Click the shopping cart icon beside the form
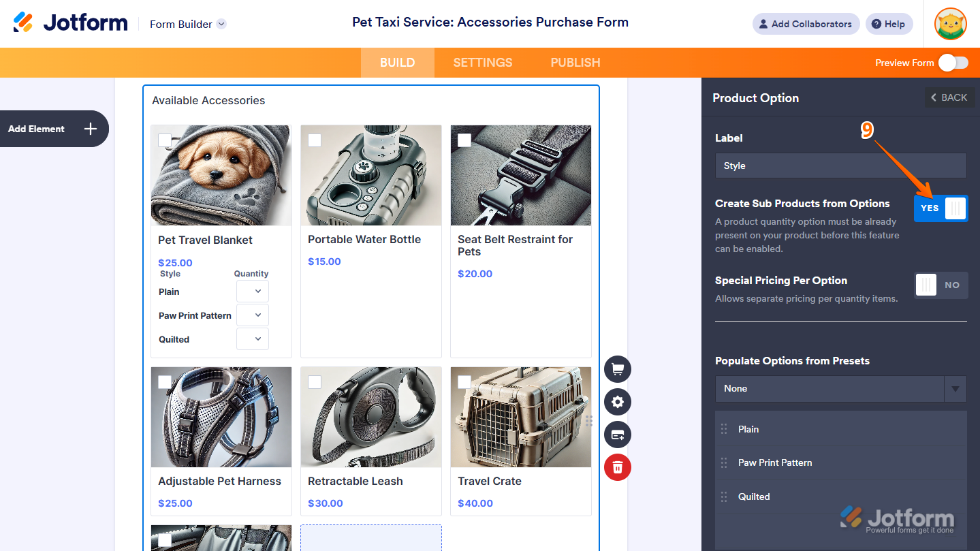The height and width of the screenshot is (551, 980). pyautogui.click(x=617, y=369)
